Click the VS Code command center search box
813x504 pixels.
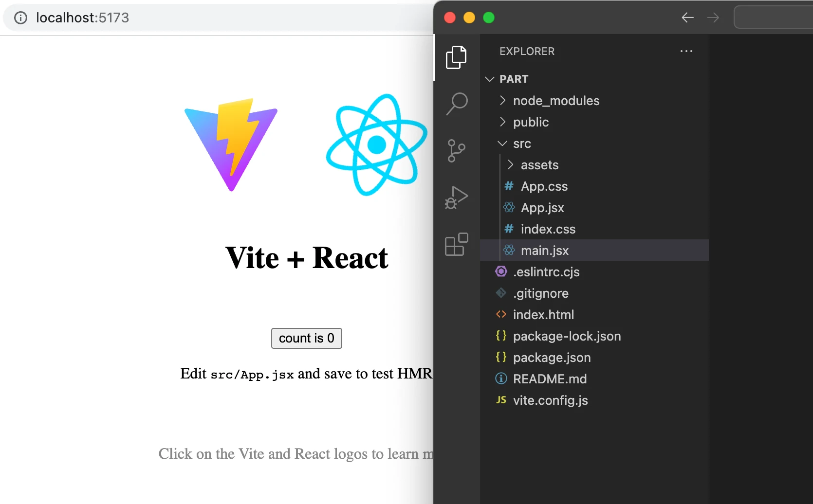point(773,18)
